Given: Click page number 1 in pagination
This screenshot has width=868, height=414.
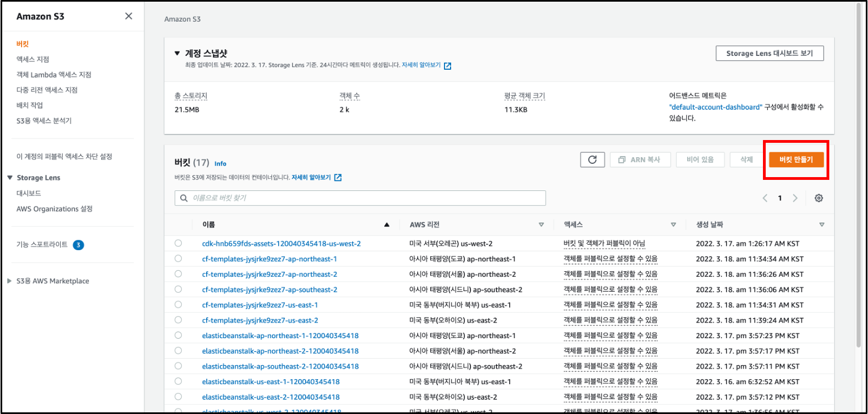Looking at the screenshot, I should [780, 198].
